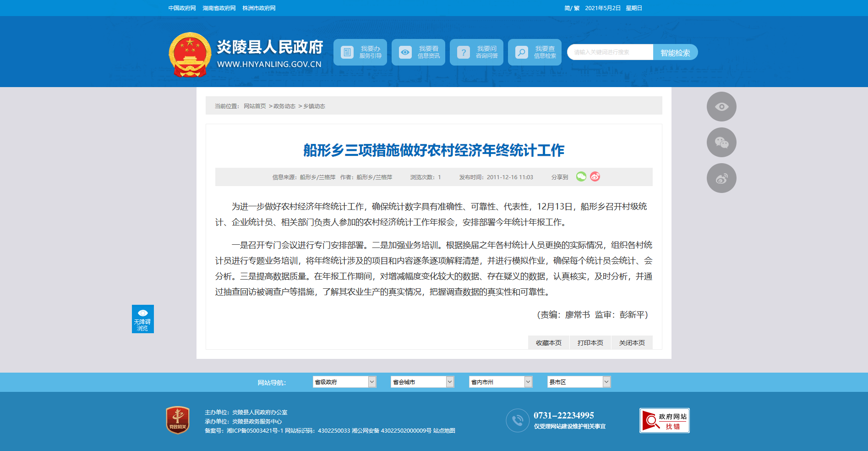The width and height of the screenshot is (868, 451).
Task: Click the gray eye sidebar icon
Action: pos(721,107)
